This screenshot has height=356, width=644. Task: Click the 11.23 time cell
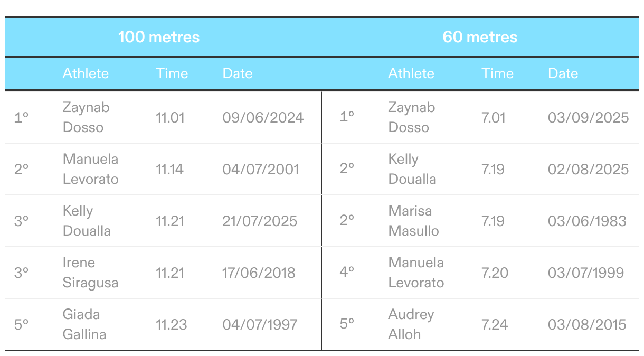[x=172, y=324]
